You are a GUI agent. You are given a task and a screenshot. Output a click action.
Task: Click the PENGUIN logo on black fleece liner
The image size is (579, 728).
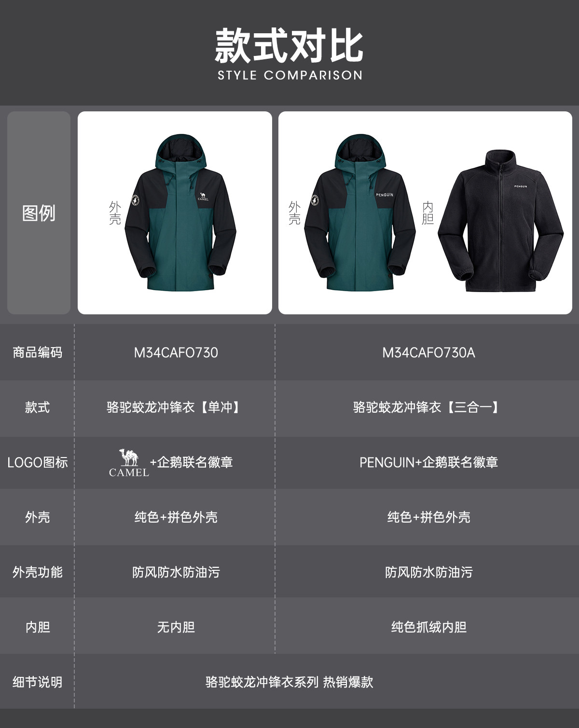(521, 186)
